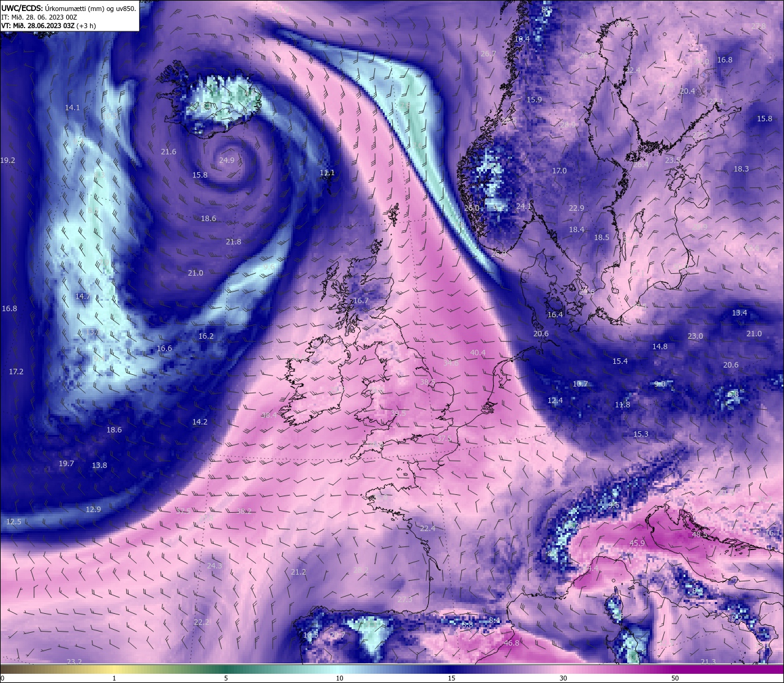The image size is (784, 683).
Task: Click the 21.8 value south of the cyclone
Action: point(233,242)
